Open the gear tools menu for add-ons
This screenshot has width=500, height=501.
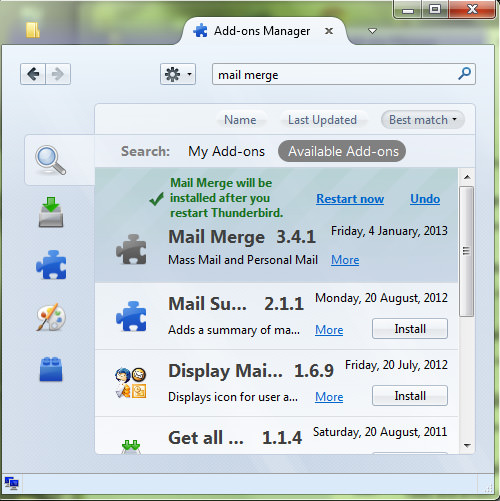(x=178, y=74)
